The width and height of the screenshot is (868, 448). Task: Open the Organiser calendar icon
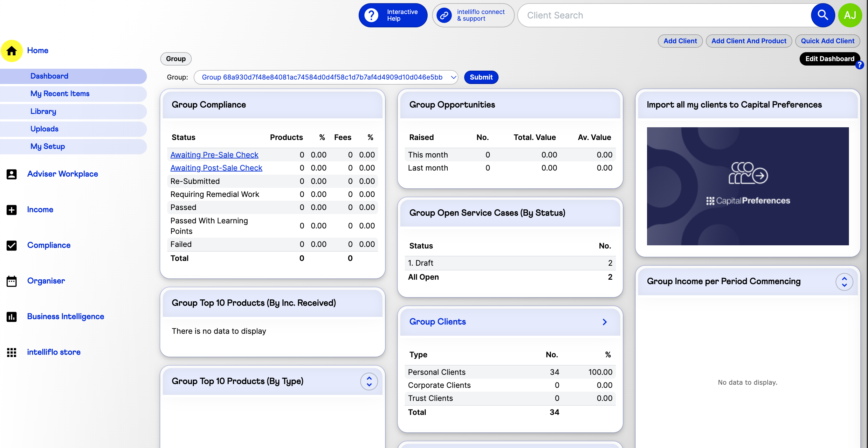click(x=11, y=281)
